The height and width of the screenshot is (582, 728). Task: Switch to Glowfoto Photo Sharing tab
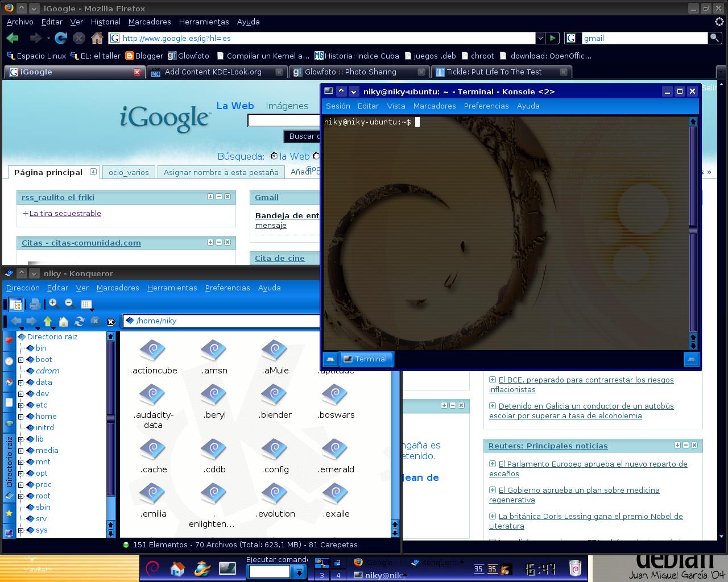[x=358, y=72]
